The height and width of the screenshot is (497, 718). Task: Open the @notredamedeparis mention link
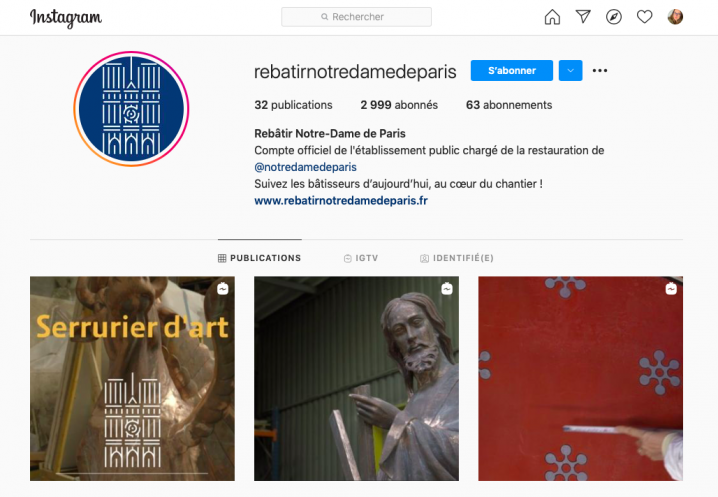(305, 167)
